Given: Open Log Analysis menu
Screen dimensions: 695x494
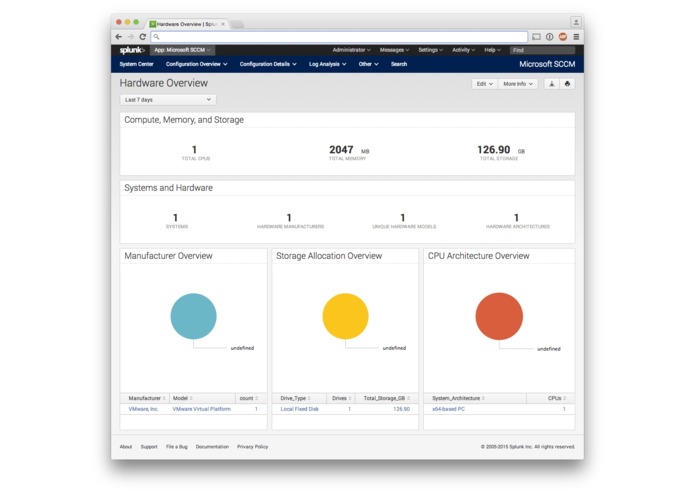Looking at the screenshot, I should click(x=328, y=64).
